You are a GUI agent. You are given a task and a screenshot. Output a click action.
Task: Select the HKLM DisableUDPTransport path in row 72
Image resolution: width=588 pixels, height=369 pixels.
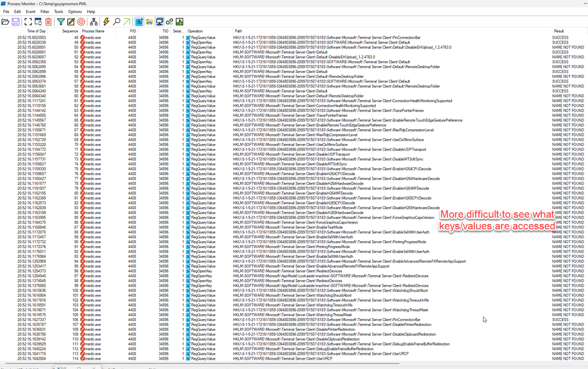point(292,154)
